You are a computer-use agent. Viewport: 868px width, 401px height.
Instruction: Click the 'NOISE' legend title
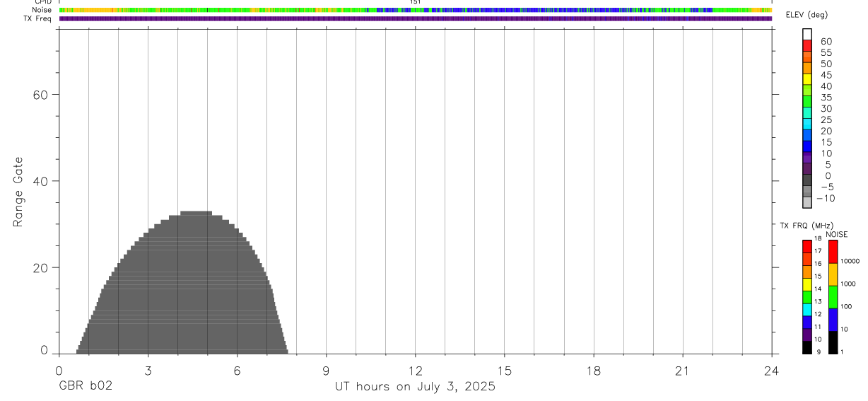pos(836,234)
